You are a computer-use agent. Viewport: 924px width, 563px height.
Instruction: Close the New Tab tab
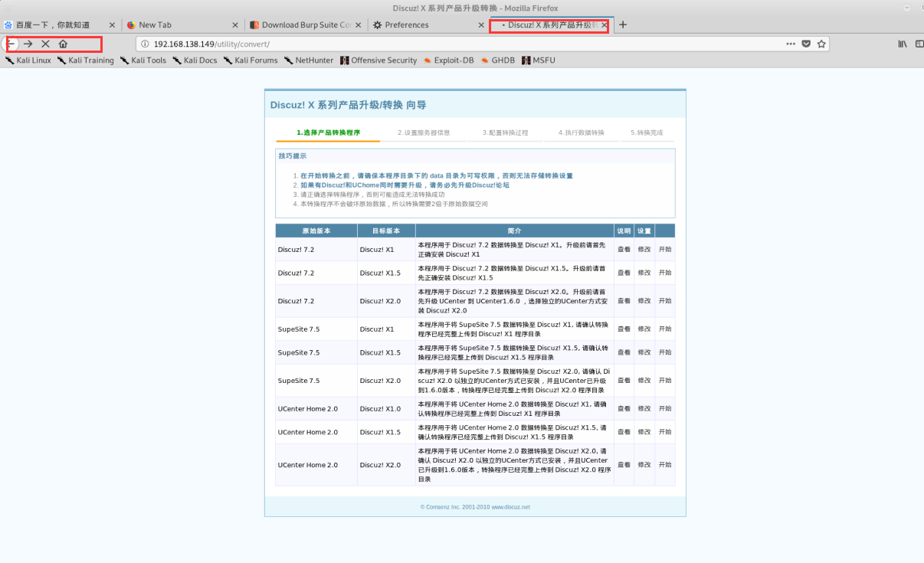coord(236,25)
